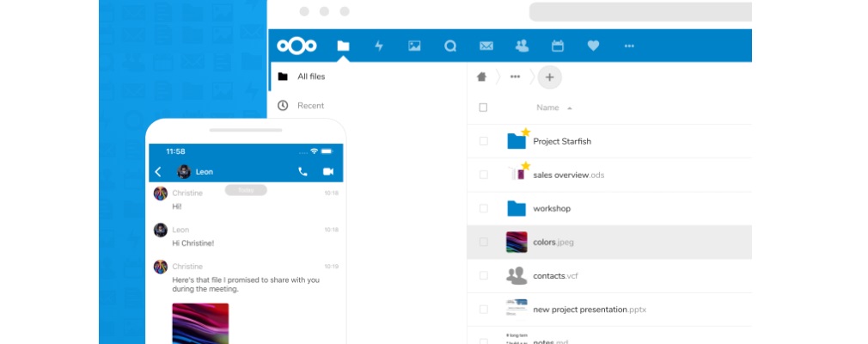Click the browser address bar

640,12
